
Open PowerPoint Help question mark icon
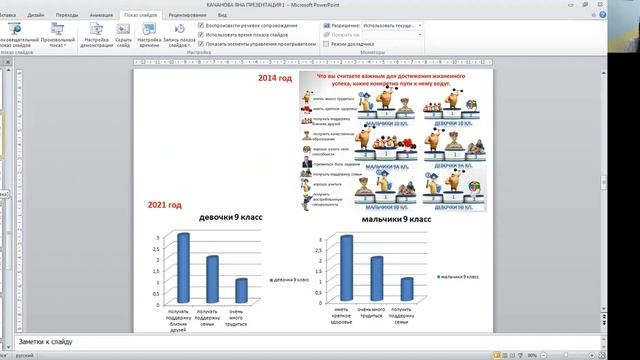click(602, 15)
